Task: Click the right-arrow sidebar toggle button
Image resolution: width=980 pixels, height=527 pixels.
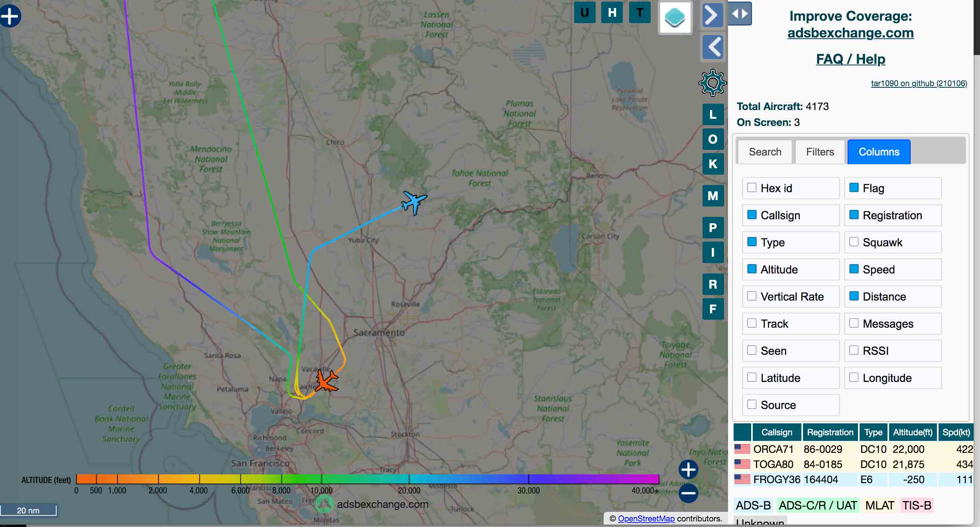Action: point(712,15)
